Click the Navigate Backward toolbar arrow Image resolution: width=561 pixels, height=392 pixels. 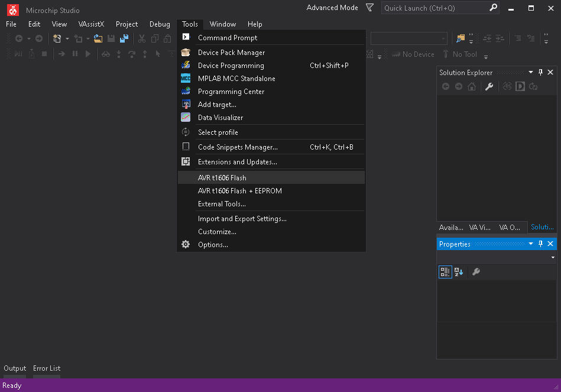coord(19,38)
